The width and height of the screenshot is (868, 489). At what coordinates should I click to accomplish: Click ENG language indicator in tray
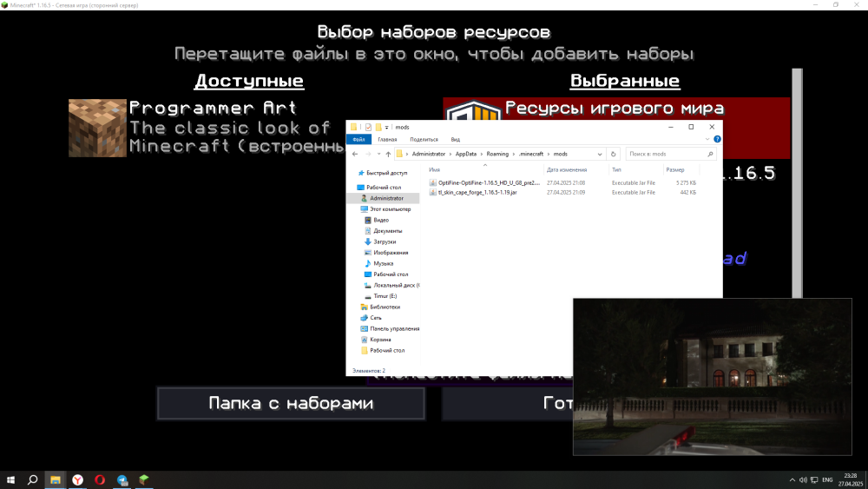[827, 479]
